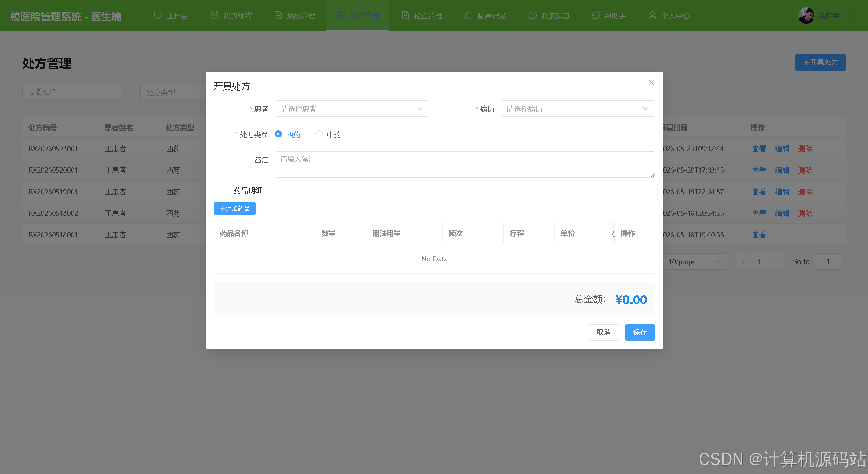Open 检查管理 menu item
The image size is (868, 474).
[422, 16]
